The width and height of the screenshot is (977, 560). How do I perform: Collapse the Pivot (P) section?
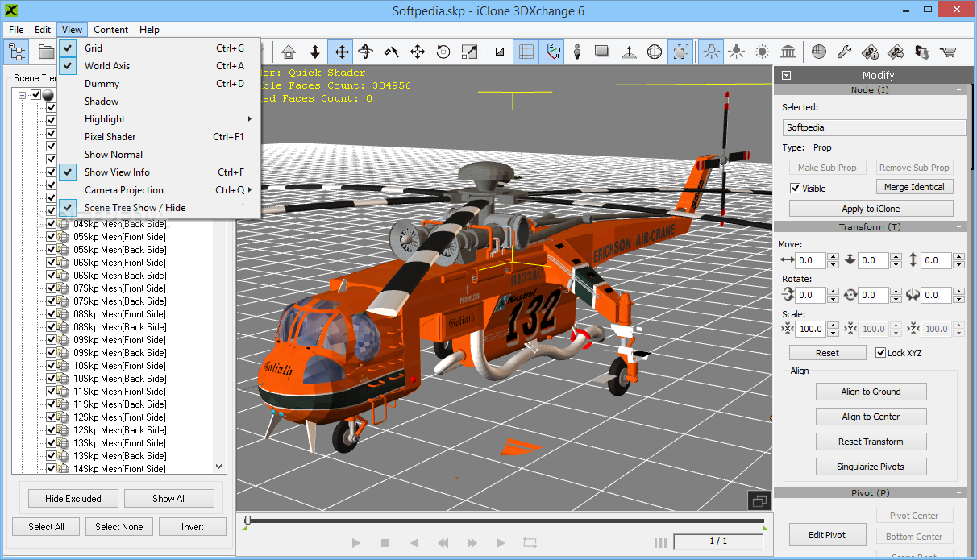tap(959, 492)
